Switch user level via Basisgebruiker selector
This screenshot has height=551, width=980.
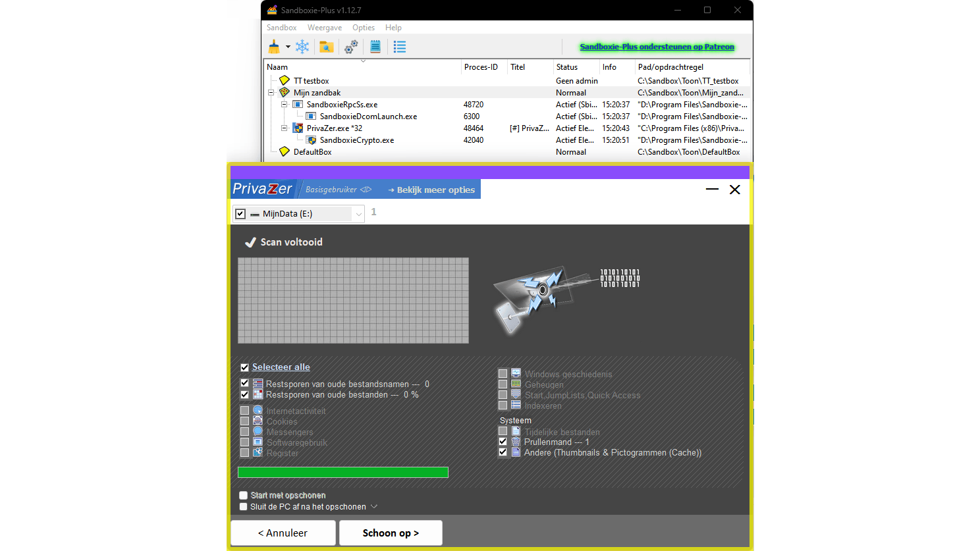pos(339,190)
